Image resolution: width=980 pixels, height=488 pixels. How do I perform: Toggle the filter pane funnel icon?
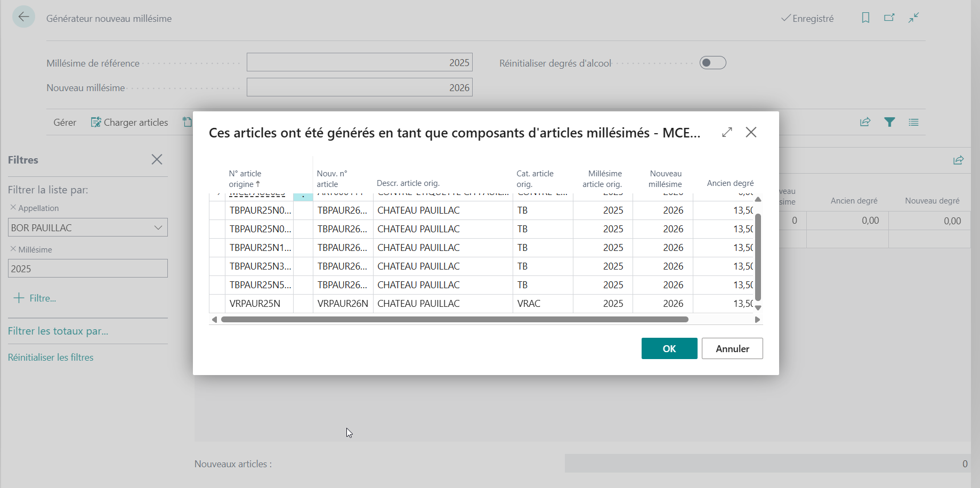(x=889, y=122)
